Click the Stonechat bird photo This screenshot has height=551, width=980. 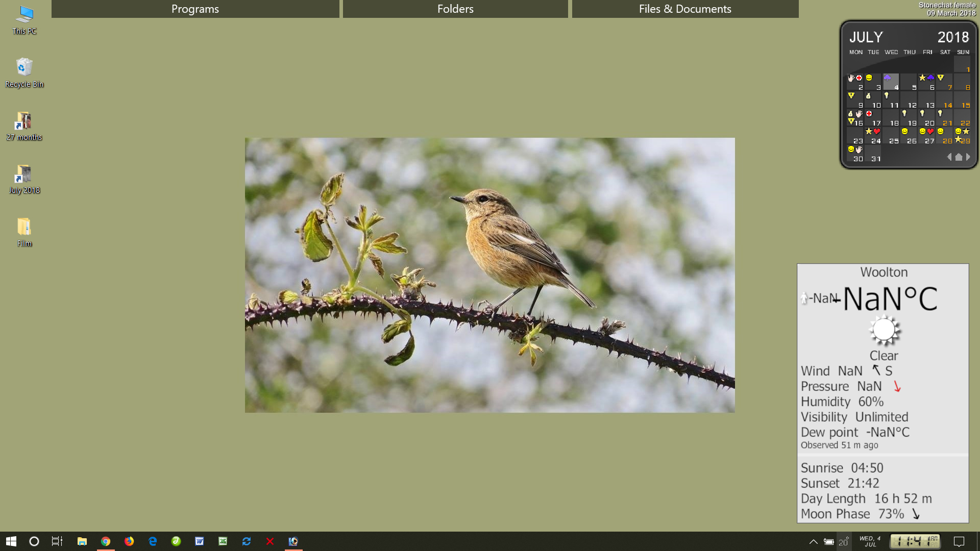(489, 275)
